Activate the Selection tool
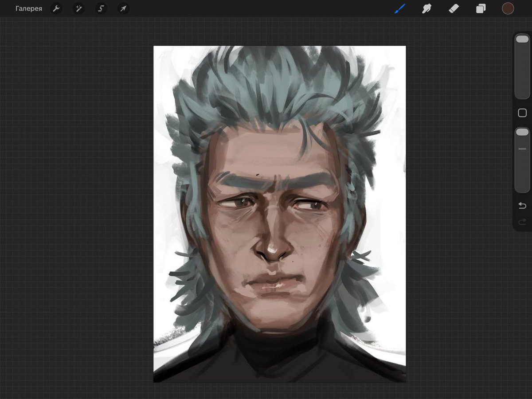The width and height of the screenshot is (532, 399). pos(101,8)
